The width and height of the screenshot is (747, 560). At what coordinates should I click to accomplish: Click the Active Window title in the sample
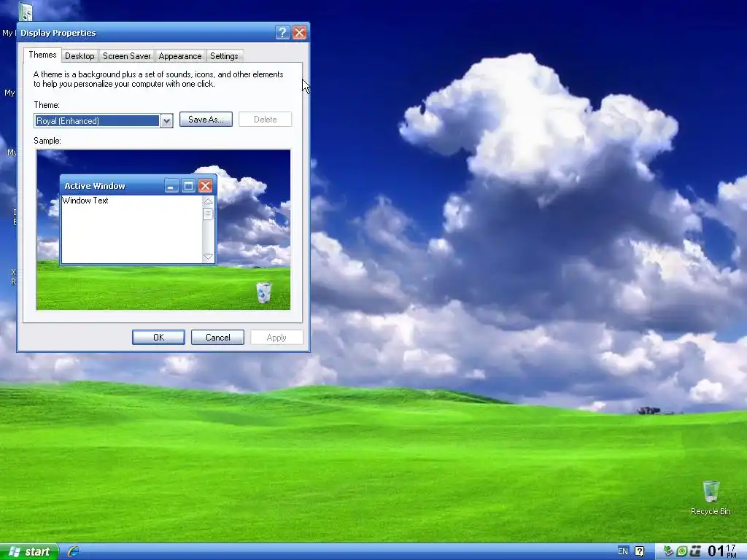coord(95,186)
